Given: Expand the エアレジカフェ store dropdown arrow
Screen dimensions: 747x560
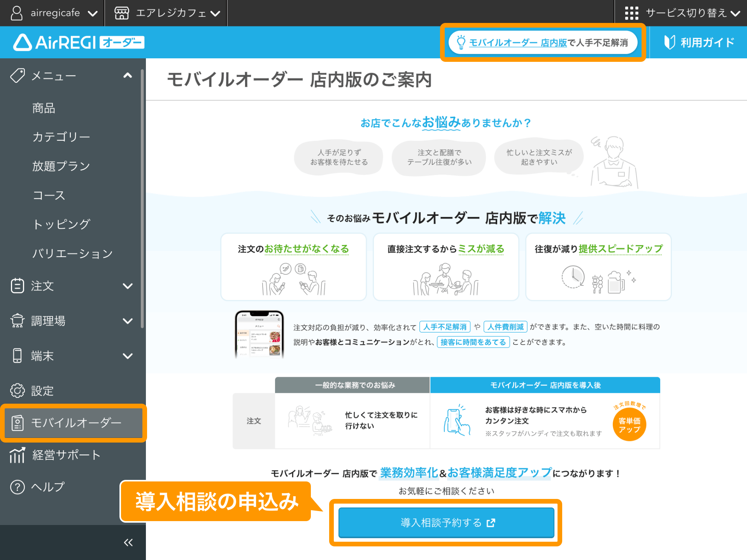Looking at the screenshot, I should click(216, 14).
